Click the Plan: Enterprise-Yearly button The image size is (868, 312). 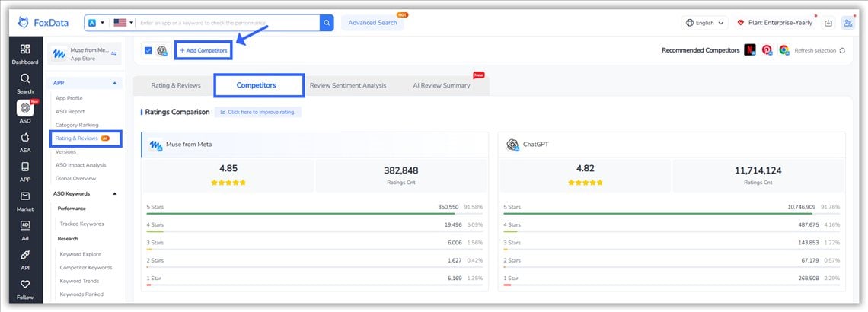coord(775,23)
